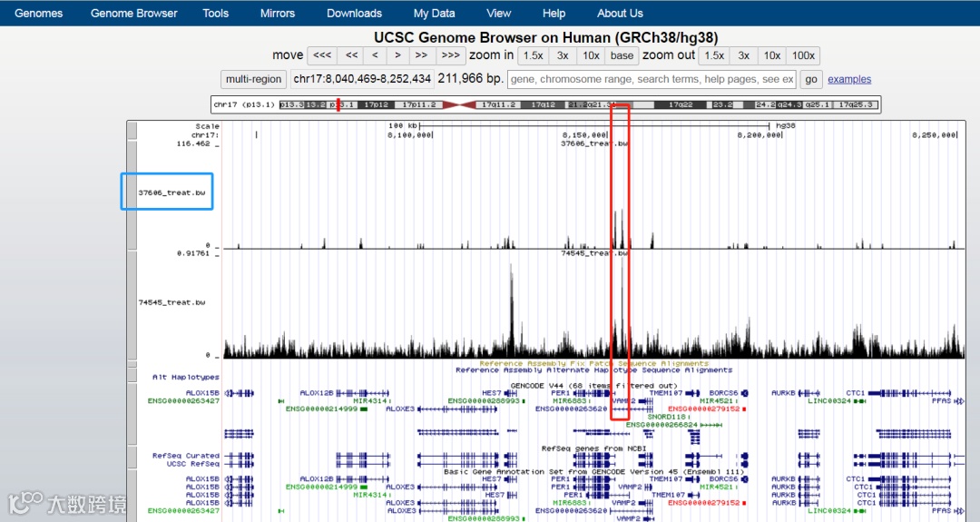Click the >> move button
Screen dimensions: 980x522
click(422, 55)
